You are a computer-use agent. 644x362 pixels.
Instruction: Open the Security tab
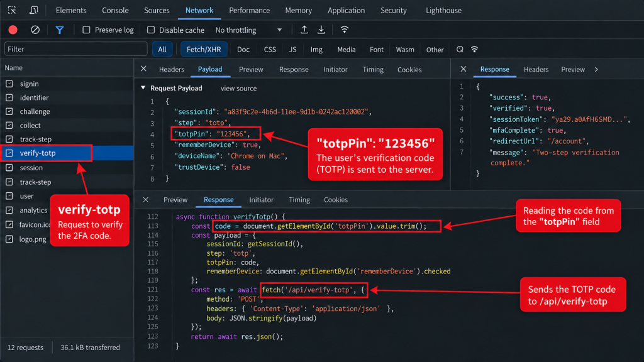click(394, 10)
